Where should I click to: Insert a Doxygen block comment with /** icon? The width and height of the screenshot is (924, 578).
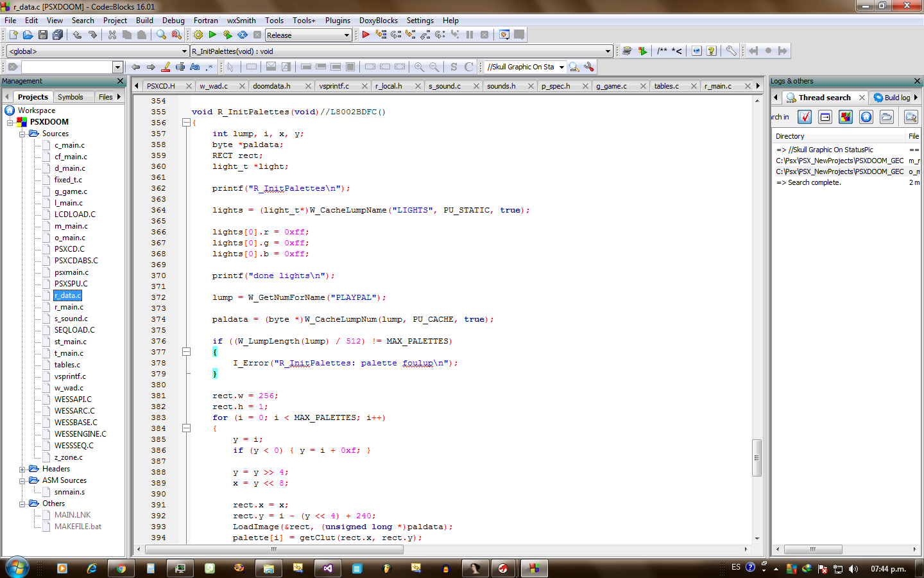662,51
